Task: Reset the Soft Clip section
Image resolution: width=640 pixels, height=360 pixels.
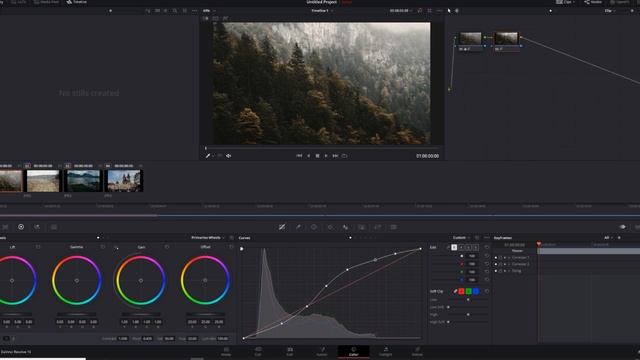Action: click(487, 291)
